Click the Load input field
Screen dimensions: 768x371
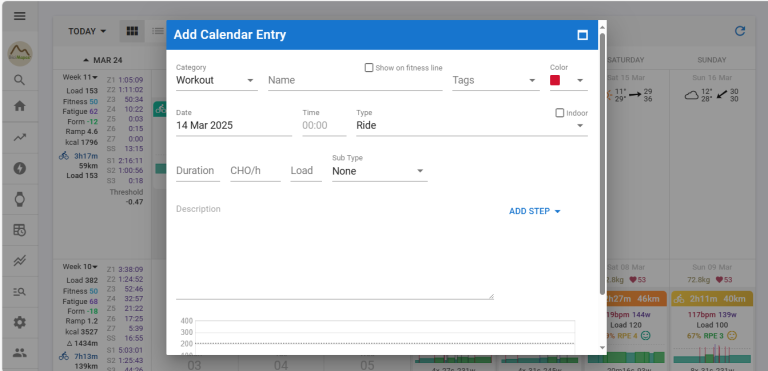click(x=306, y=171)
